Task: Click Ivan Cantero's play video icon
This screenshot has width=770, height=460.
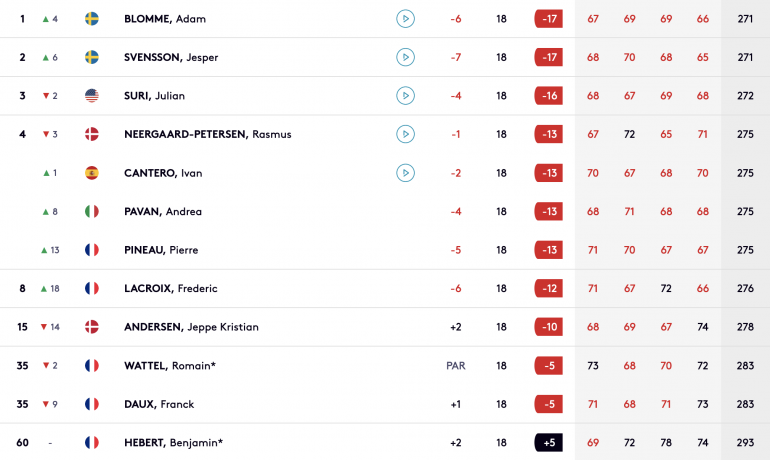Action: pyautogui.click(x=405, y=173)
